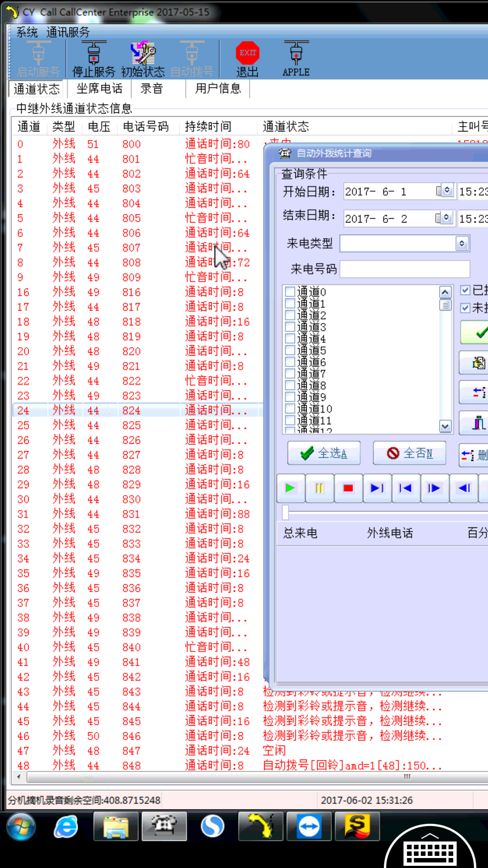Open file explorer folder from taskbar

click(116, 826)
